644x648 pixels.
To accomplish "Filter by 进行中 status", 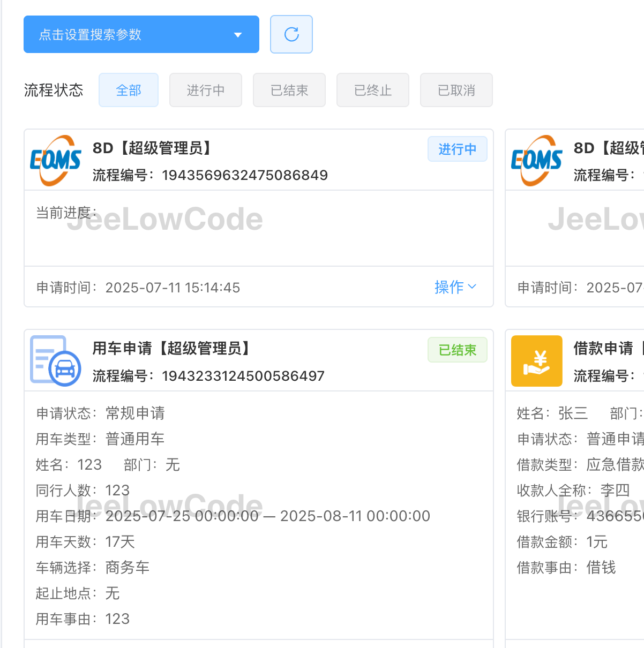I will pyautogui.click(x=206, y=90).
